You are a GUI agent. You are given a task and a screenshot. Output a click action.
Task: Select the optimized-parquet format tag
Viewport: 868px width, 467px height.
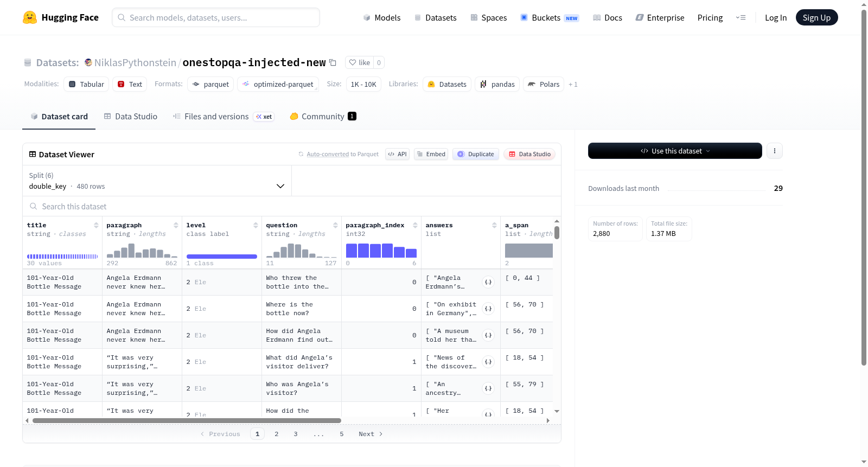pos(278,84)
